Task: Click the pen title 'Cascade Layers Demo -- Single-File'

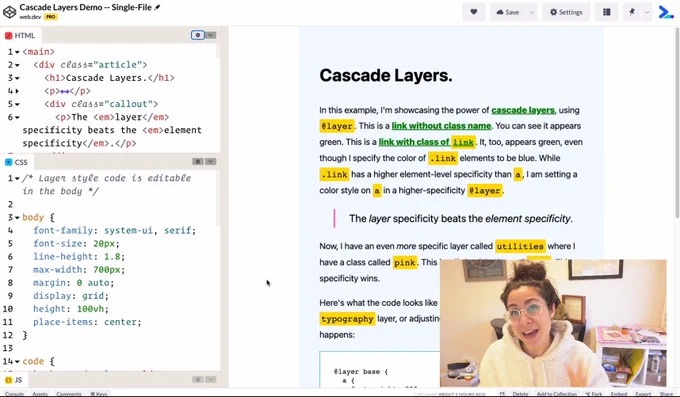Action: [85, 7]
